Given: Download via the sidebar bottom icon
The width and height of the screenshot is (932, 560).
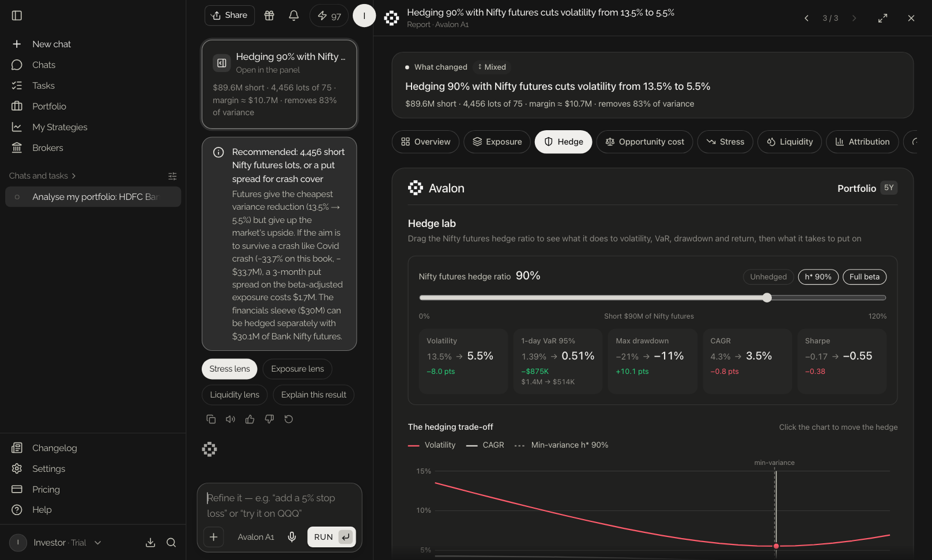Looking at the screenshot, I should [150, 543].
